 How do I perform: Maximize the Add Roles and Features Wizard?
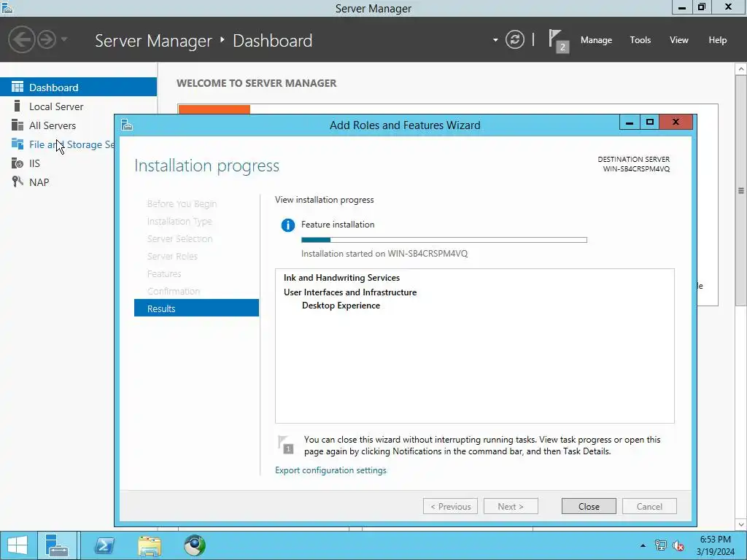click(649, 122)
